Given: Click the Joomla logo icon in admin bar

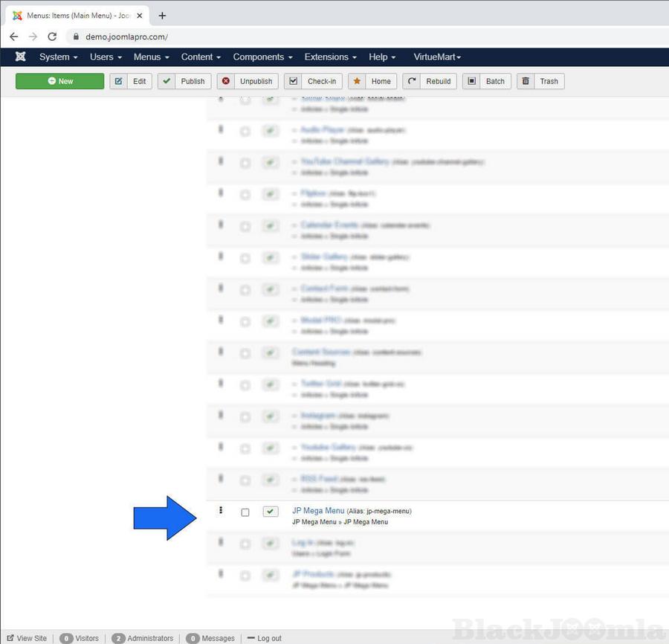Looking at the screenshot, I should [21, 57].
